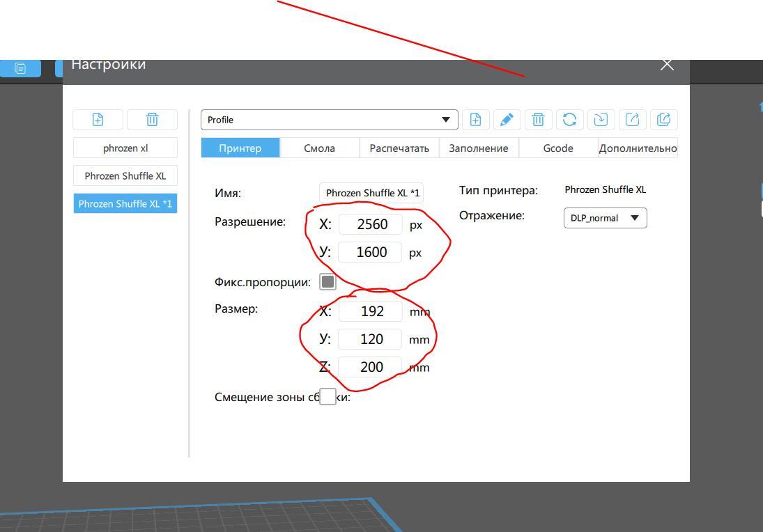Switch to the Принтер tab
The width and height of the screenshot is (763, 532).
pyautogui.click(x=240, y=148)
